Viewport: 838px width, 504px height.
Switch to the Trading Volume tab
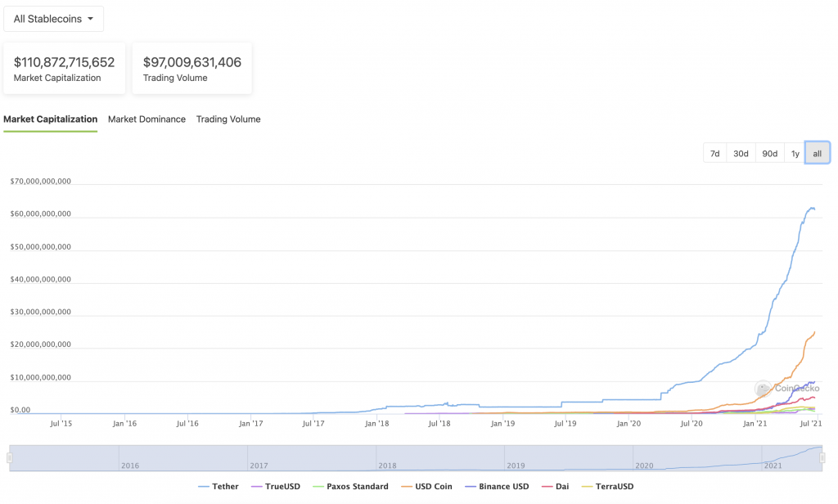[228, 119]
